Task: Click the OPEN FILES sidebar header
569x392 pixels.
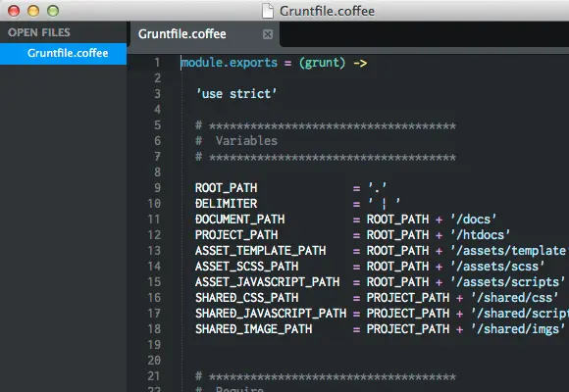Action: click(x=39, y=32)
